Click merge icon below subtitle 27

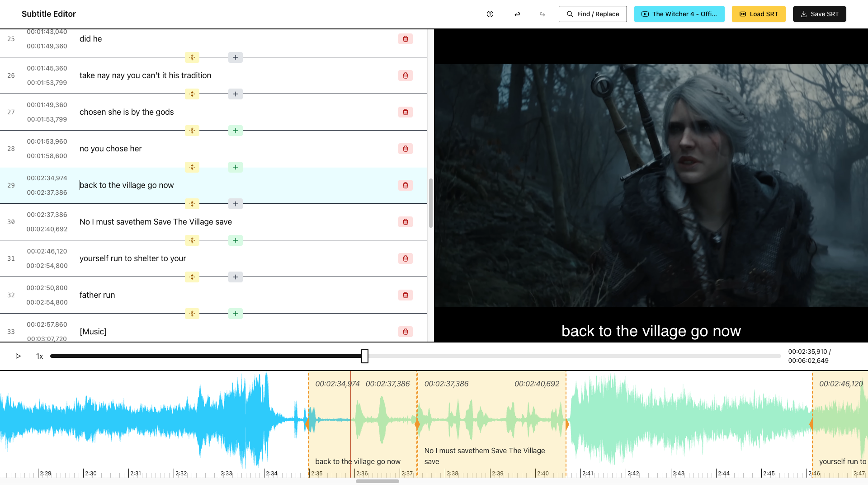(192, 131)
